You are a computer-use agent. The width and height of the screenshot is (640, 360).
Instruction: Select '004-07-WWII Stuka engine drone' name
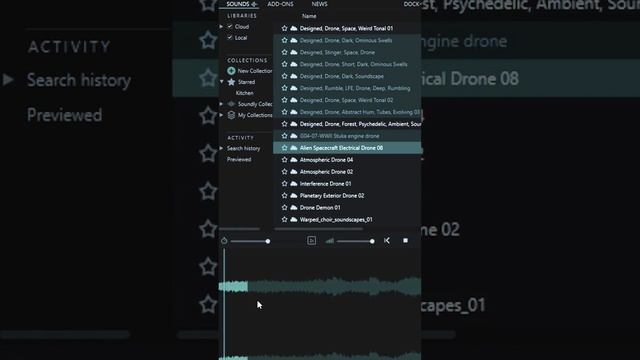coord(339,136)
